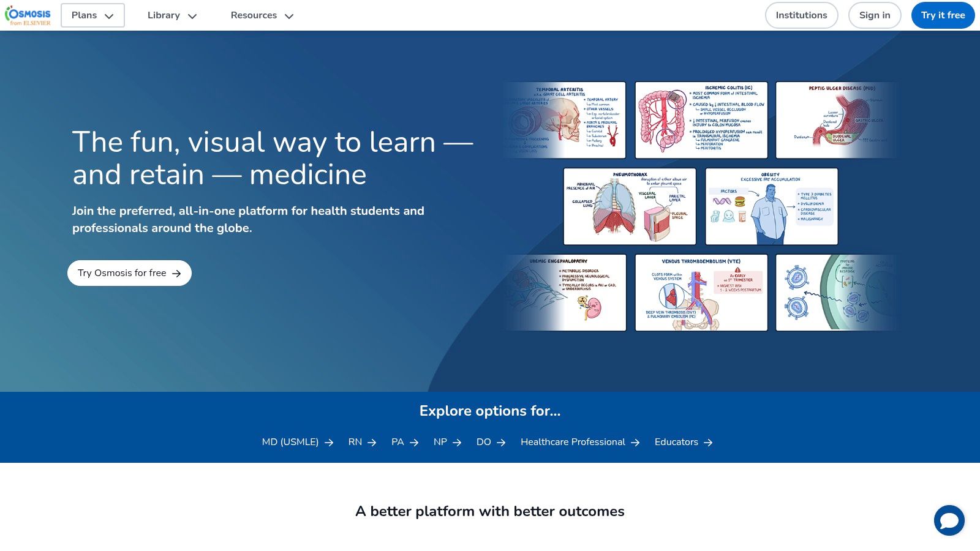Select the Pneumothorax illustration card
The width and height of the screenshot is (980, 551).
pyautogui.click(x=630, y=206)
